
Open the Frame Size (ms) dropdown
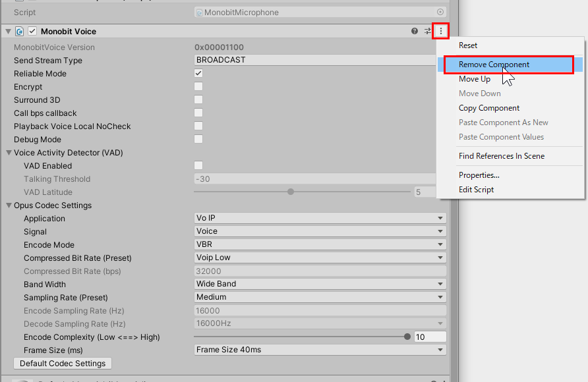coord(320,350)
